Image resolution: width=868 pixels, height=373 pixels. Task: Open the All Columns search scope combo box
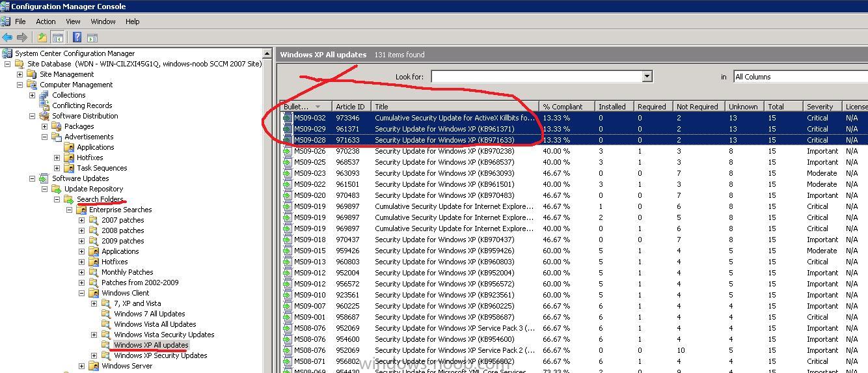(x=800, y=77)
